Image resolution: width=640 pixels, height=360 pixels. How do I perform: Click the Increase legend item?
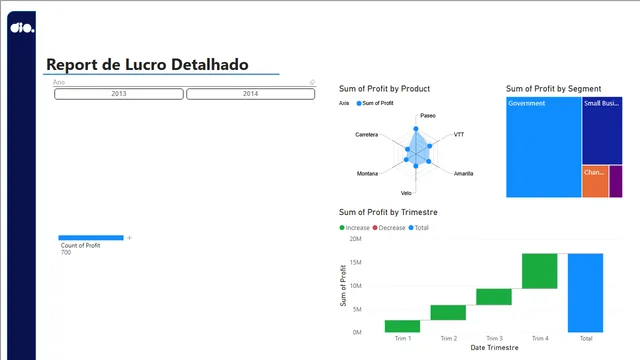354,228
